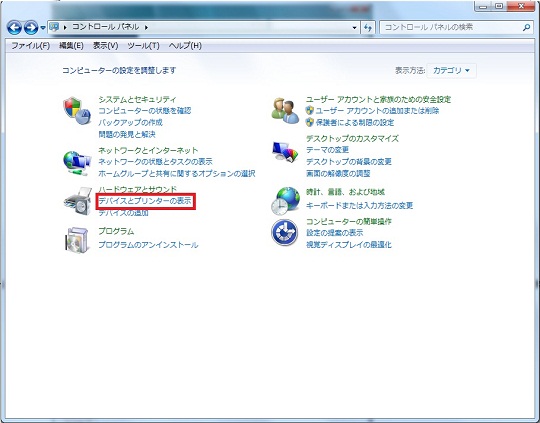The width and height of the screenshot is (540, 423).
Task: Open the ファイル(F) menu
Action: tap(31, 45)
